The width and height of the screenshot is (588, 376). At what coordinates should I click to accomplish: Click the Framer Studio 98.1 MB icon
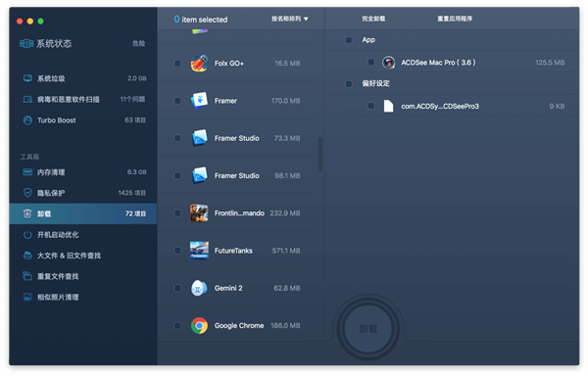199,175
